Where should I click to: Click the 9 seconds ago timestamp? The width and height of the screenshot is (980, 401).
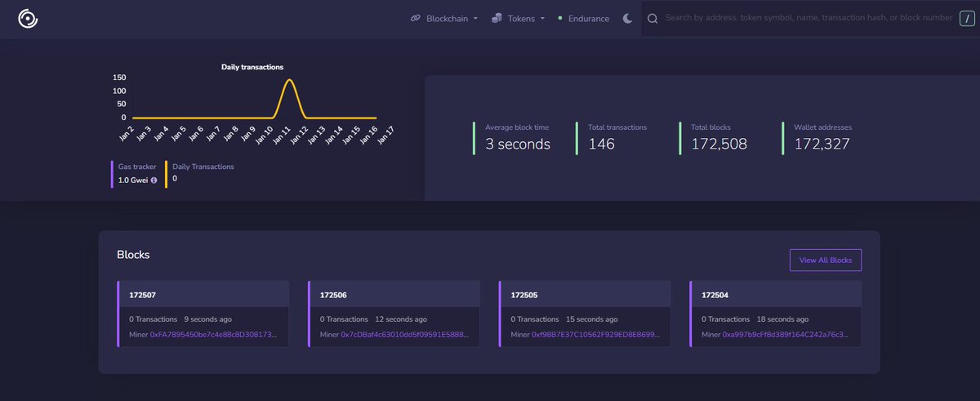click(x=207, y=319)
